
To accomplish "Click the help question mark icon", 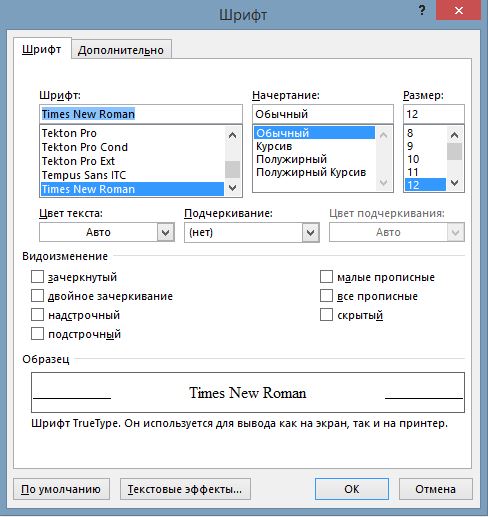I will [x=422, y=10].
